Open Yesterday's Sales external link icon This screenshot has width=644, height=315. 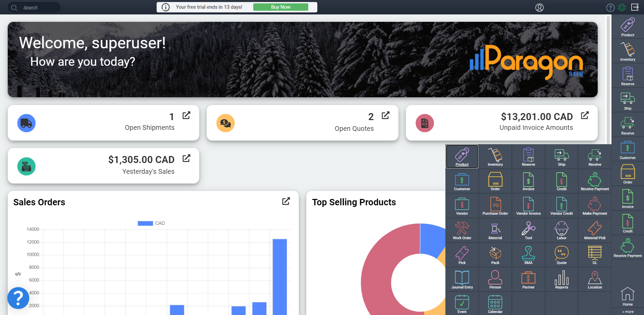(x=186, y=158)
